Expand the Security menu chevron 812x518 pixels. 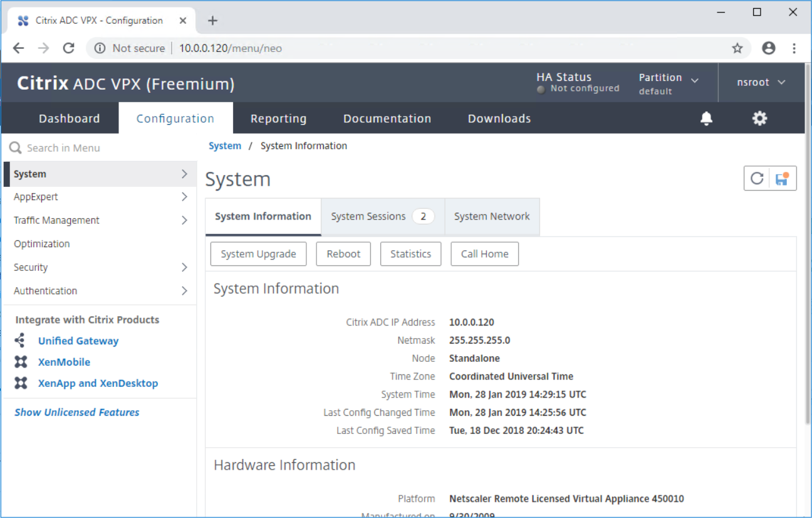click(184, 267)
